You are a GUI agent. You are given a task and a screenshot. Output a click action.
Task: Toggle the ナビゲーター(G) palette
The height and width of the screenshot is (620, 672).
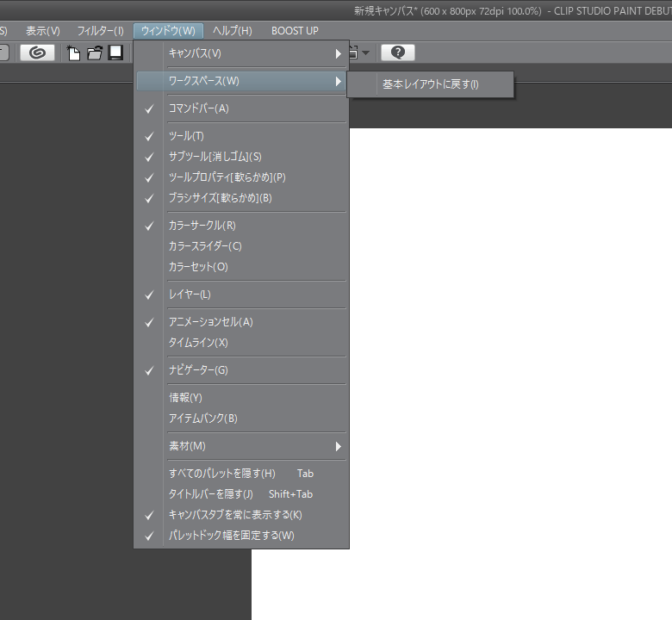pos(241,370)
